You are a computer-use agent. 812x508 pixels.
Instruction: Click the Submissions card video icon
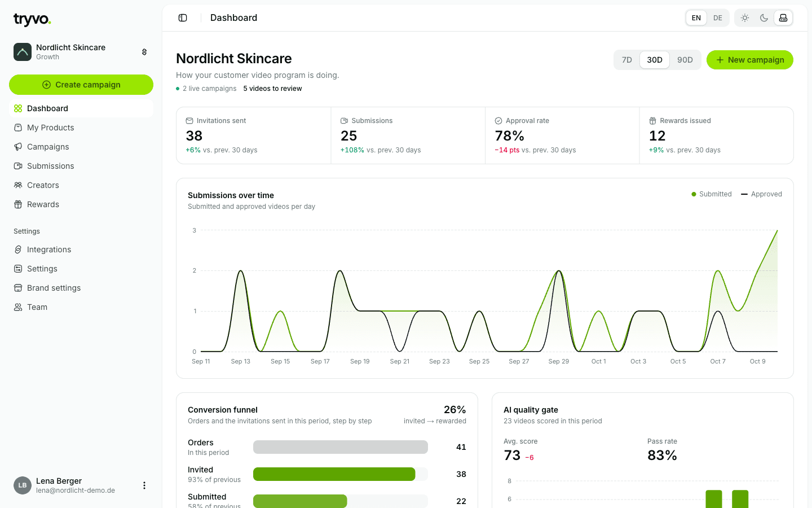pos(344,121)
